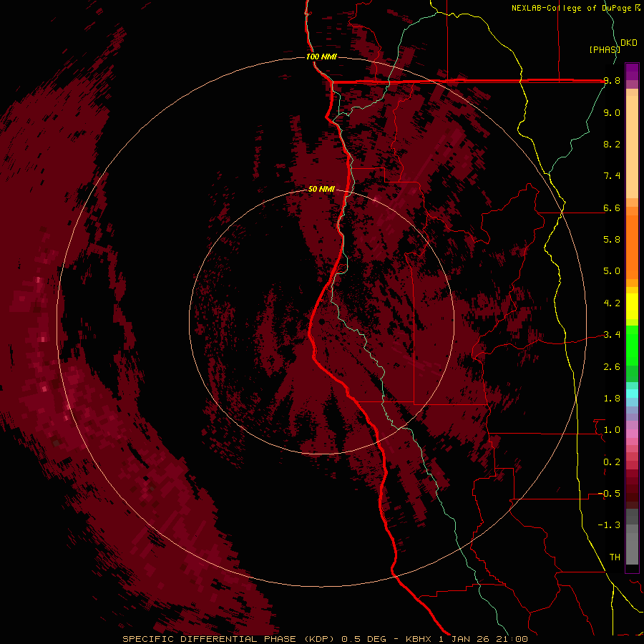
Task: Click the 5.0 value on the color scale
Action: pos(612,271)
